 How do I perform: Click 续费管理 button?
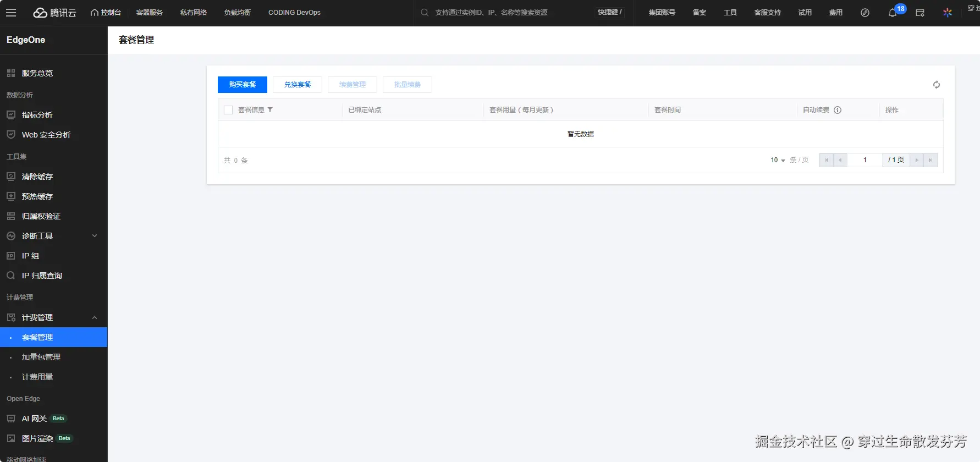point(353,85)
